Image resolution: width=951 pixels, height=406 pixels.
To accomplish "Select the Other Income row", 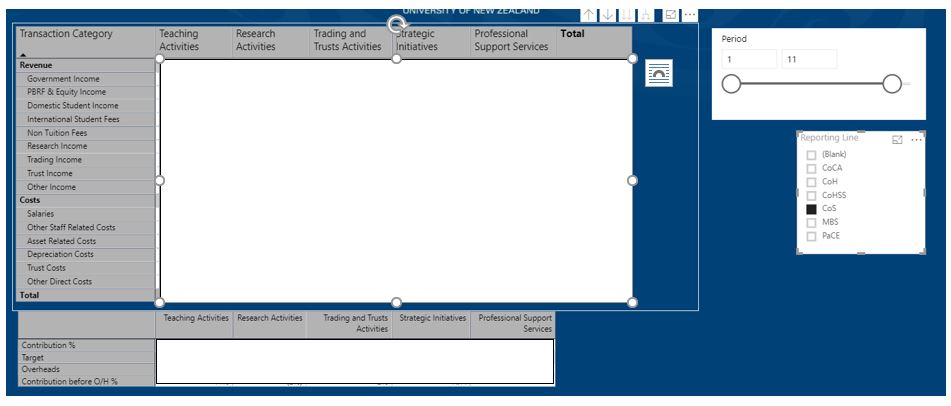I will coord(86,187).
